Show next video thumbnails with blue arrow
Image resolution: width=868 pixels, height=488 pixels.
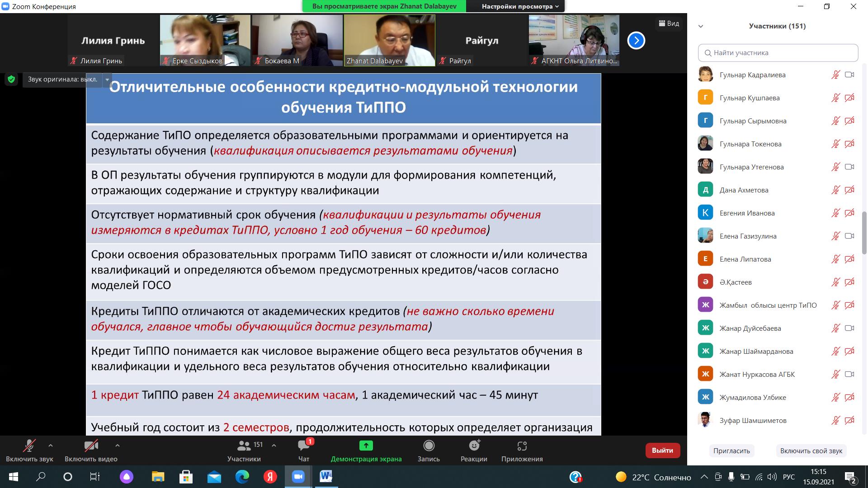(636, 41)
